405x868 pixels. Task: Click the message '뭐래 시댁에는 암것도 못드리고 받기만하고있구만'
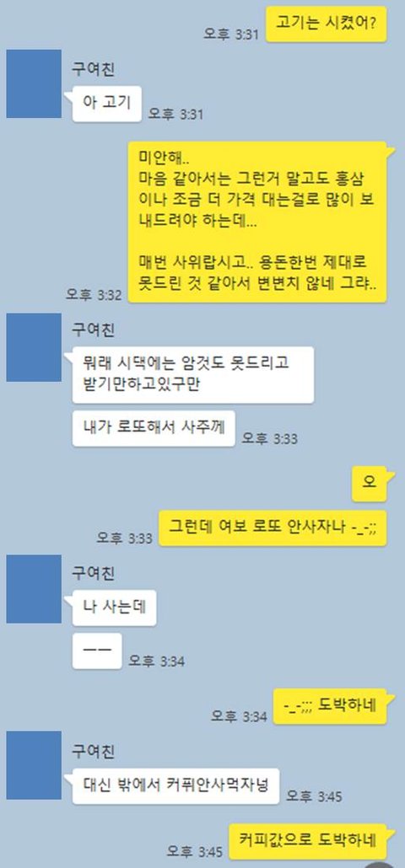pyautogui.click(x=193, y=375)
